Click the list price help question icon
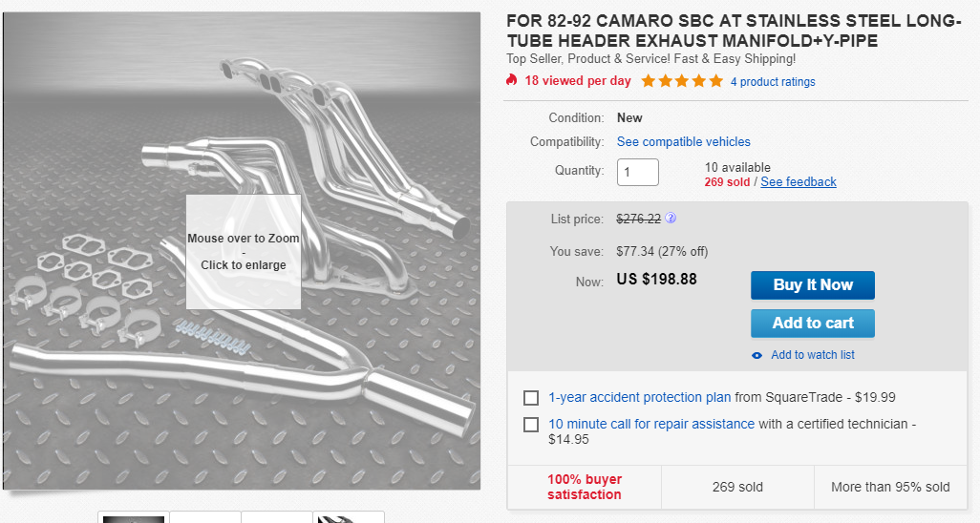 click(x=671, y=219)
